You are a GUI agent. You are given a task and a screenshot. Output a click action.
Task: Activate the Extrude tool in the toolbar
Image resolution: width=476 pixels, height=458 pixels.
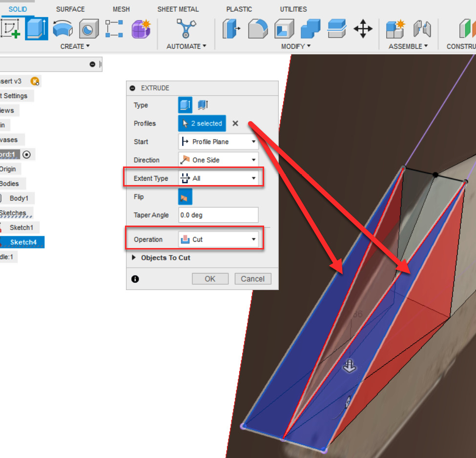37,28
